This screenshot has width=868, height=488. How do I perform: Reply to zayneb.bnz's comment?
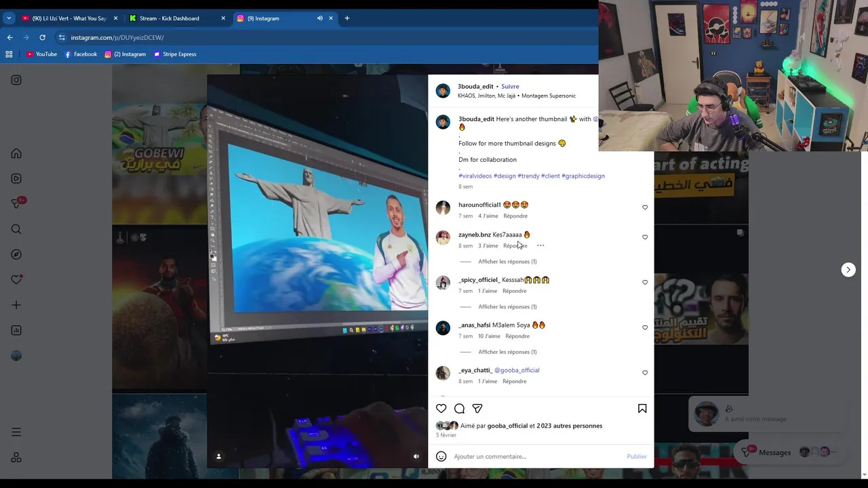click(515, 245)
